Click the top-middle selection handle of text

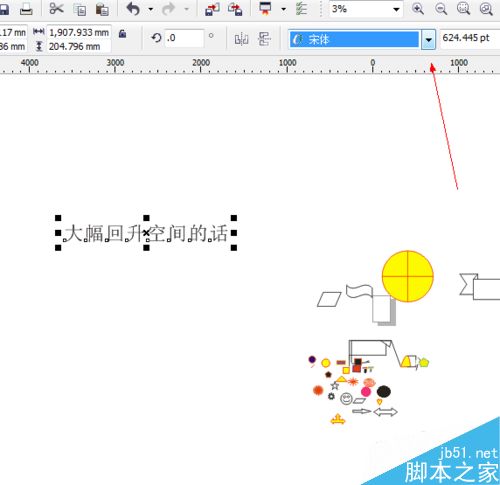click(x=146, y=218)
